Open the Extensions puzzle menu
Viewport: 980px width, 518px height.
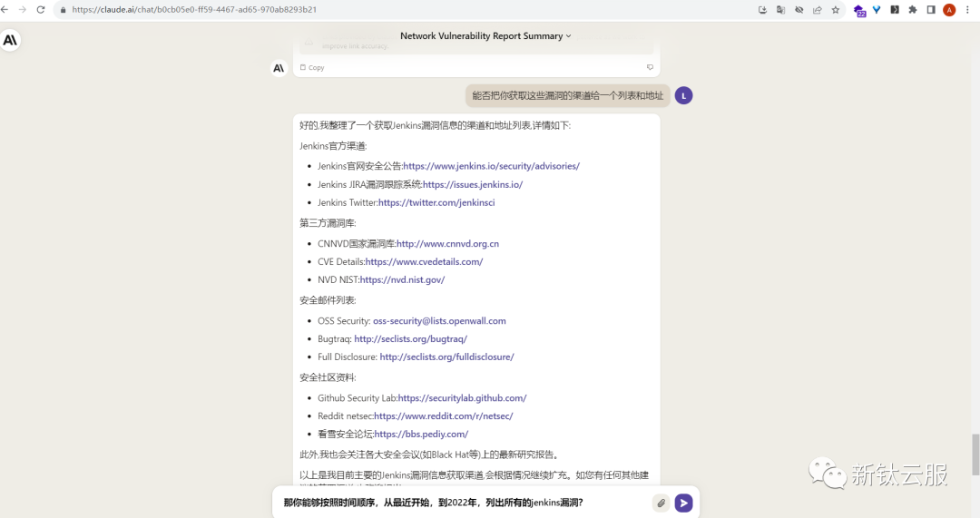coord(913,10)
